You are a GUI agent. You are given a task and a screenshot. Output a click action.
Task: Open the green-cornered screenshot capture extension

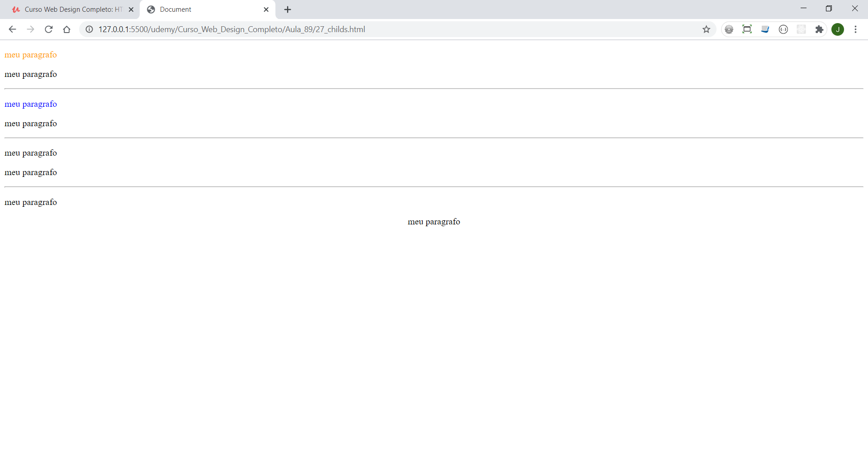tap(747, 29)
